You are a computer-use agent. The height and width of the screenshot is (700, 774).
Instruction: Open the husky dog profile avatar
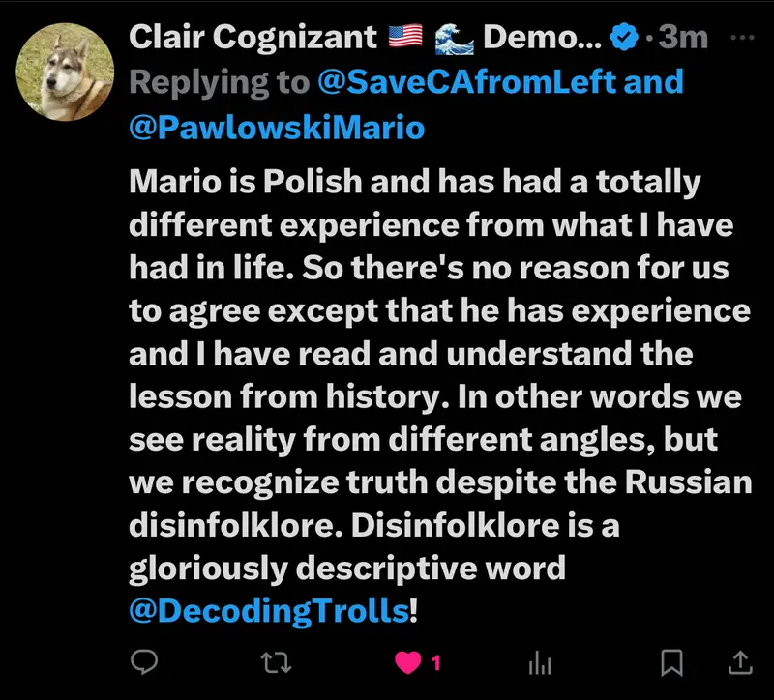(x=67, y=72)
